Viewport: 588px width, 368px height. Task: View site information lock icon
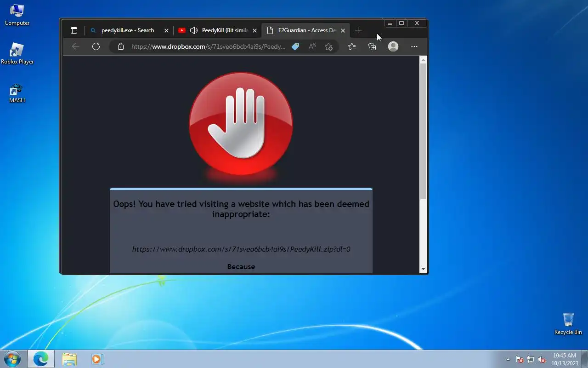tap(121, 46)
